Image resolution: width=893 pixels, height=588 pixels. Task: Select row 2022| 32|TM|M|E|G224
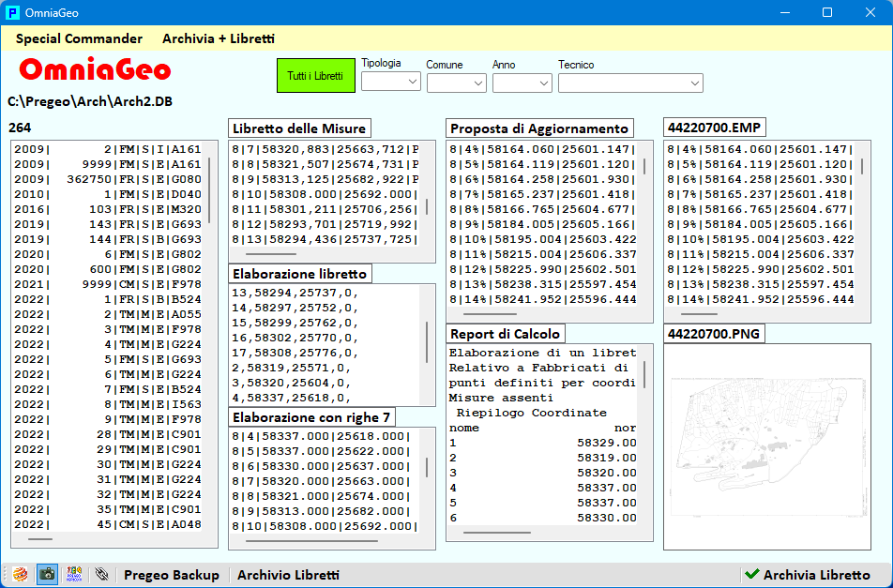point(108,494)
